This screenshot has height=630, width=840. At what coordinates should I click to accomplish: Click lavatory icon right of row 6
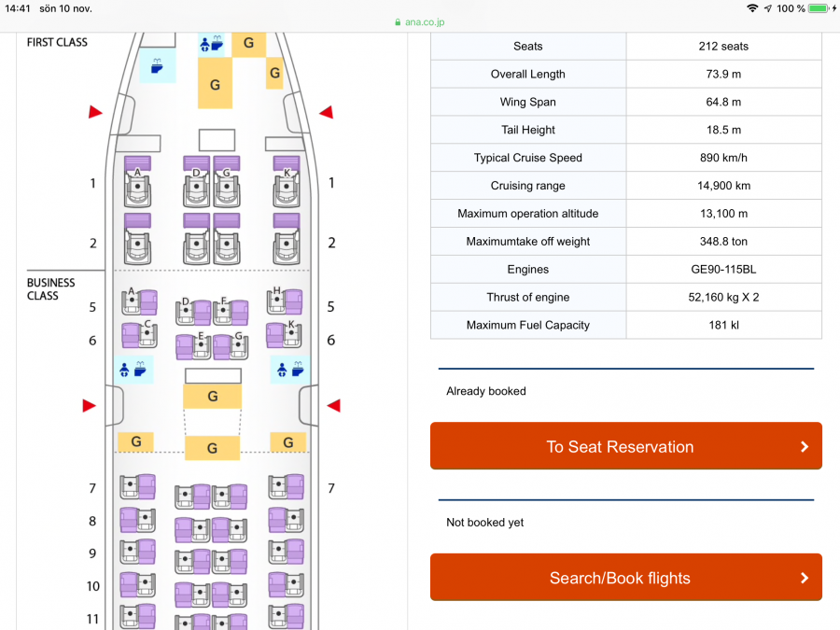pos(288,370)
